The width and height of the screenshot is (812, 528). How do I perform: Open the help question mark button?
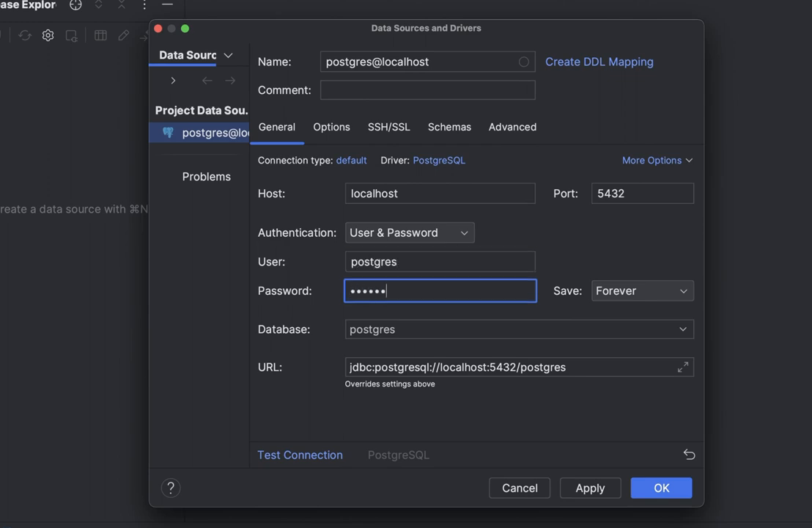point(171,488)
